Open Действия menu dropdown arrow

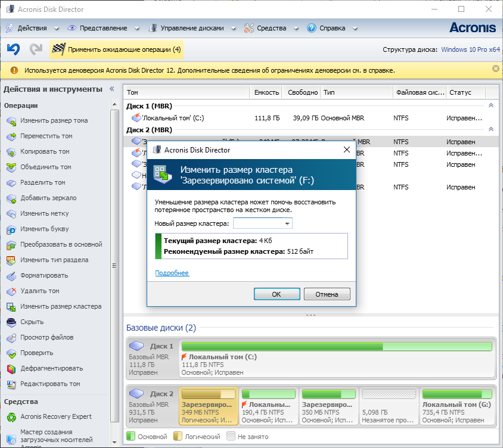click(x=57, y=29)
